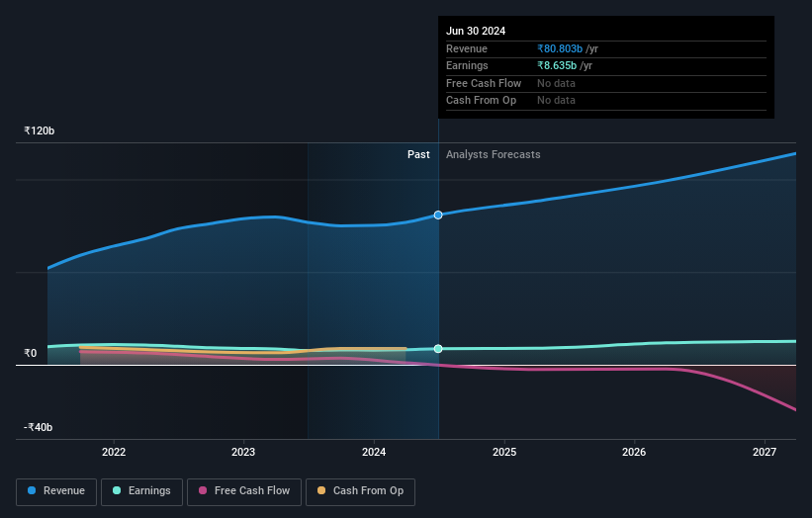Click the teal Earnings legend dot
The width and height of the screenshot is (812, 518).
tap(117, 490)
